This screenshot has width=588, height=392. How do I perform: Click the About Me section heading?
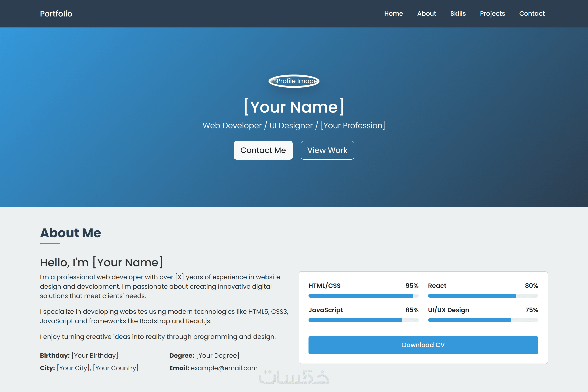71,233
